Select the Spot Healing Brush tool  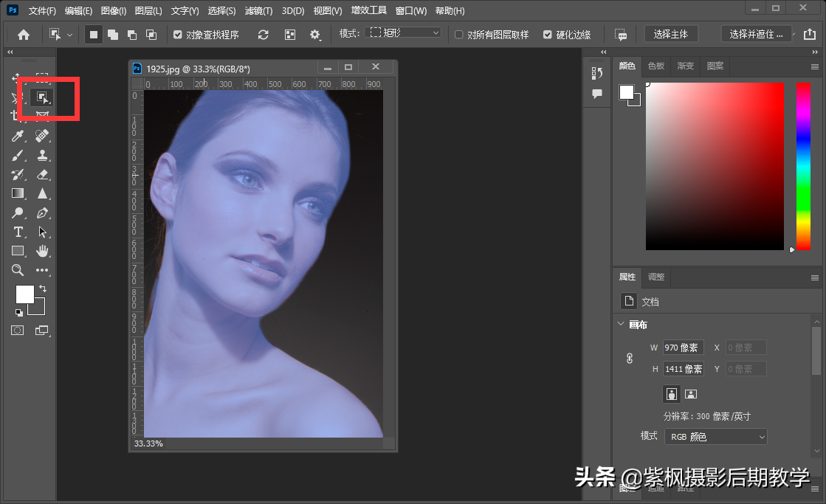[42, 136]
